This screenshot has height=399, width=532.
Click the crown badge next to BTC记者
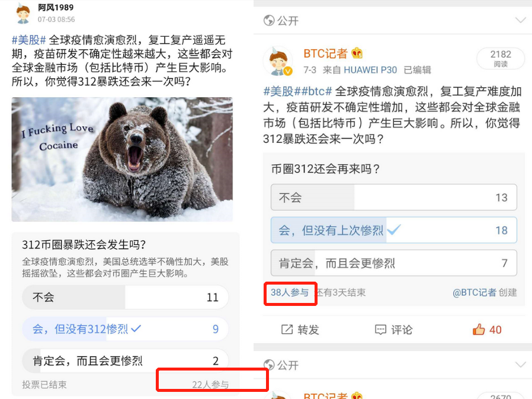tap(357, 53)
